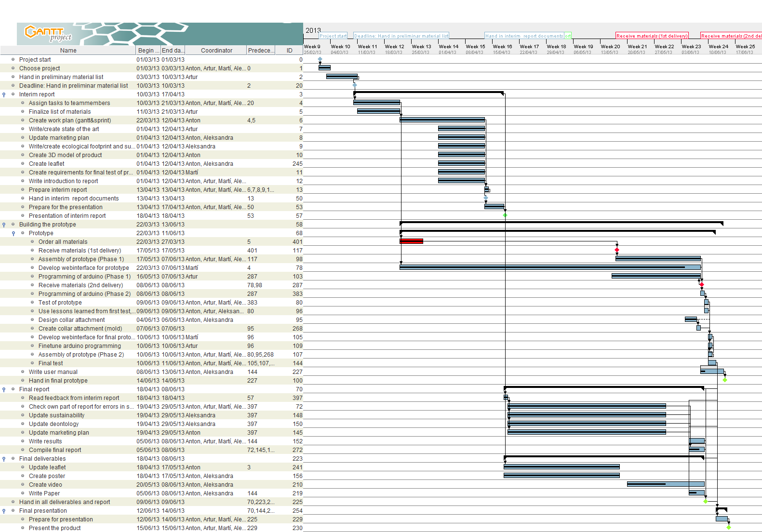Click the Coordinator column header
762x532 pixels.
point(216,51)
